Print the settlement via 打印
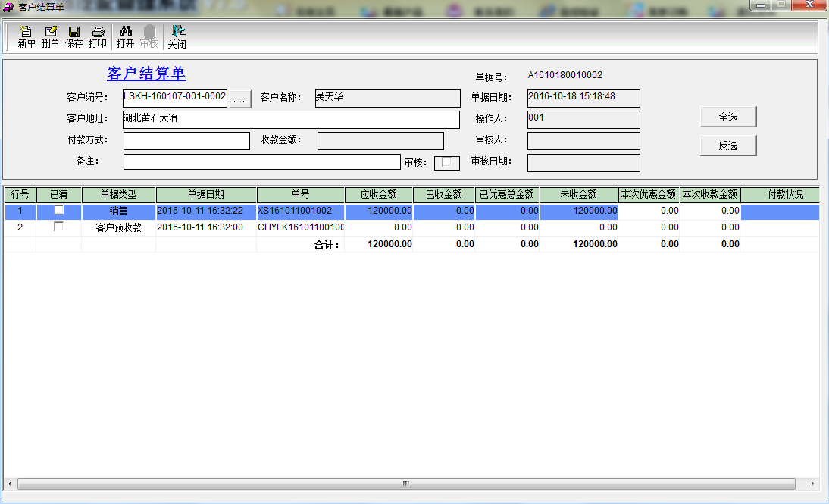 (98, 37)
